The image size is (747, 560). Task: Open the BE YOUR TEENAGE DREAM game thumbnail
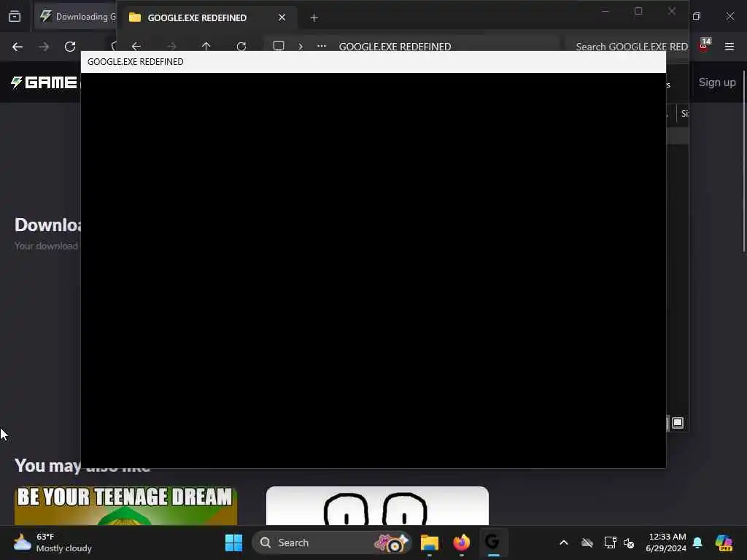(x=125, y=505)
